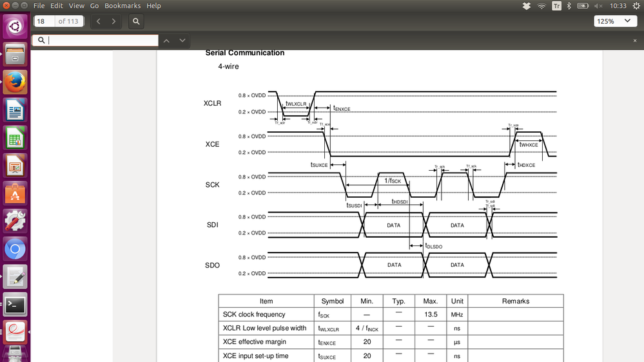Open the system session gear menu

coord(636,6)
